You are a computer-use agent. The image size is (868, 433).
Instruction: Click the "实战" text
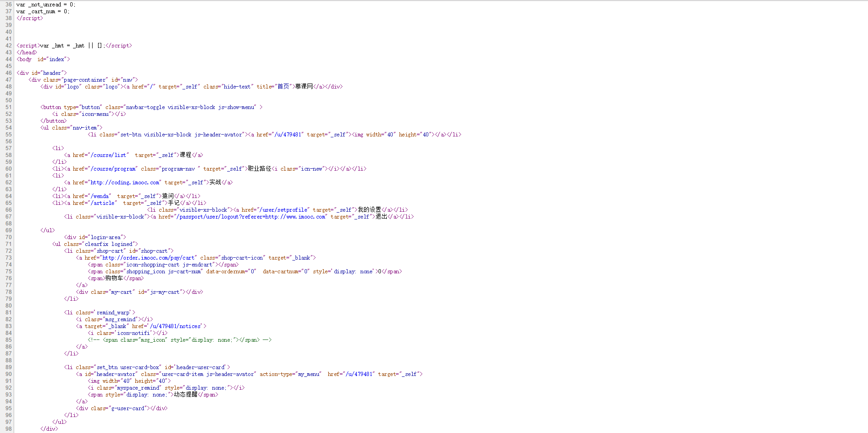click(215, 183)
